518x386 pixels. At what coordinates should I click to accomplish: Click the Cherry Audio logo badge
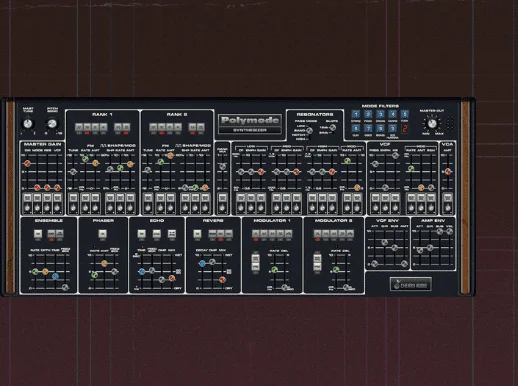point(411,284)
